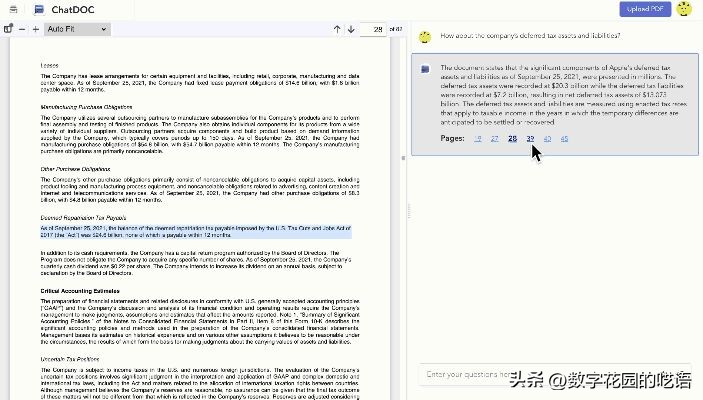Click the panel splitter handle between PDF and chat
Viewport: 703px width, 400px height.
[408, 210]
